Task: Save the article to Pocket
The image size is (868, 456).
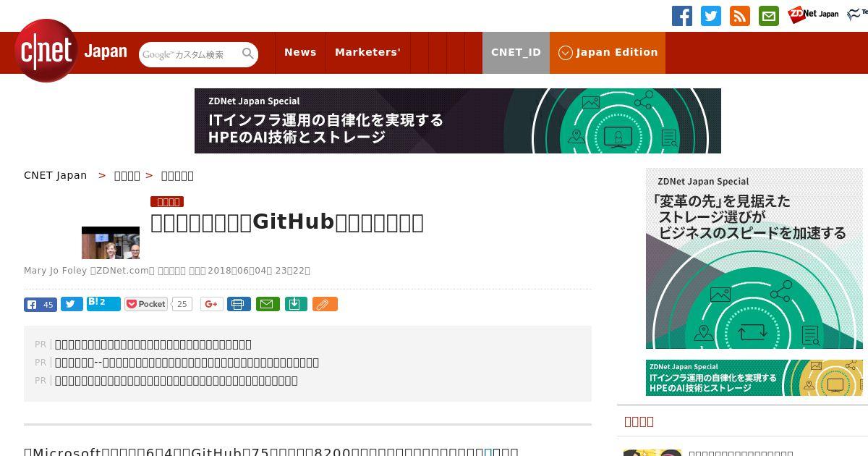Action: point(146,304)
